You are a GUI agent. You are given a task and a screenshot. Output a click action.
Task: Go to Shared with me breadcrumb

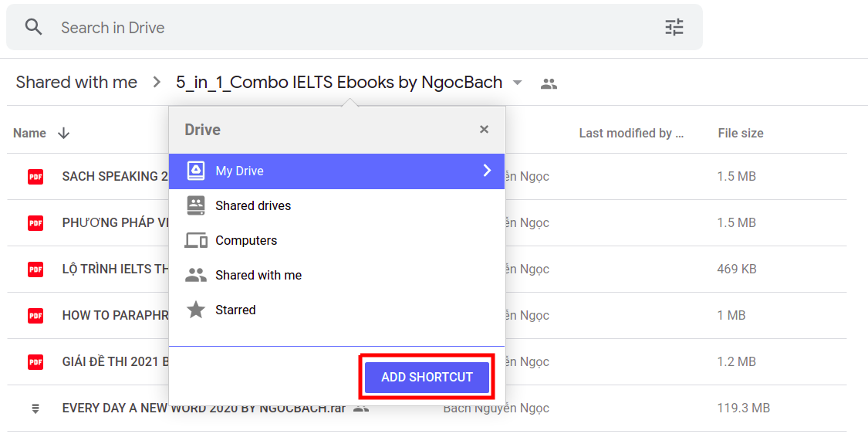tap(76, 83)
